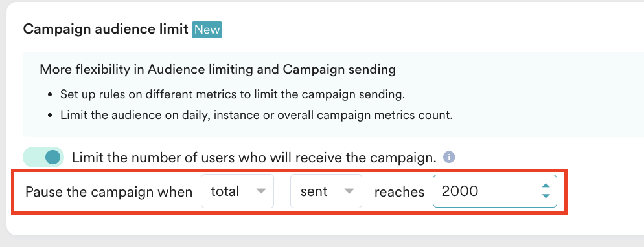This screenshot has width=644, height=247.
Task: Select the word 'sent' in the second combo box
Action: pyautogui.click(x=314, y=191)
